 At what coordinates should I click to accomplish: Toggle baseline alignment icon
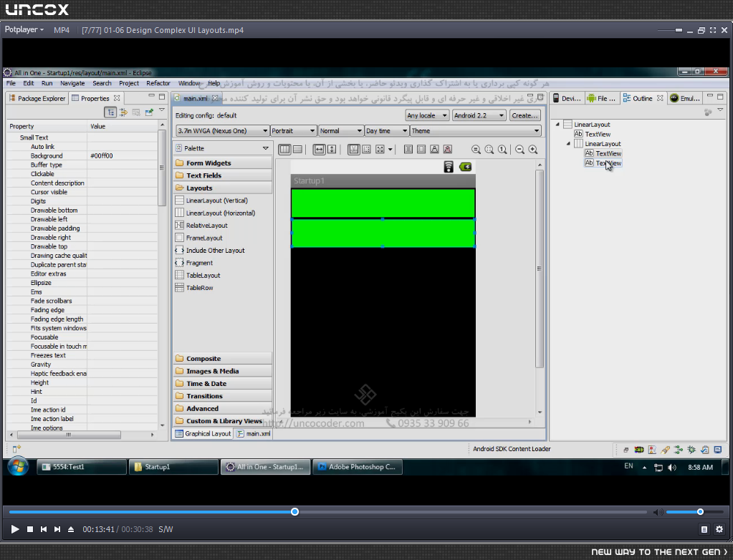click(354, 150)
